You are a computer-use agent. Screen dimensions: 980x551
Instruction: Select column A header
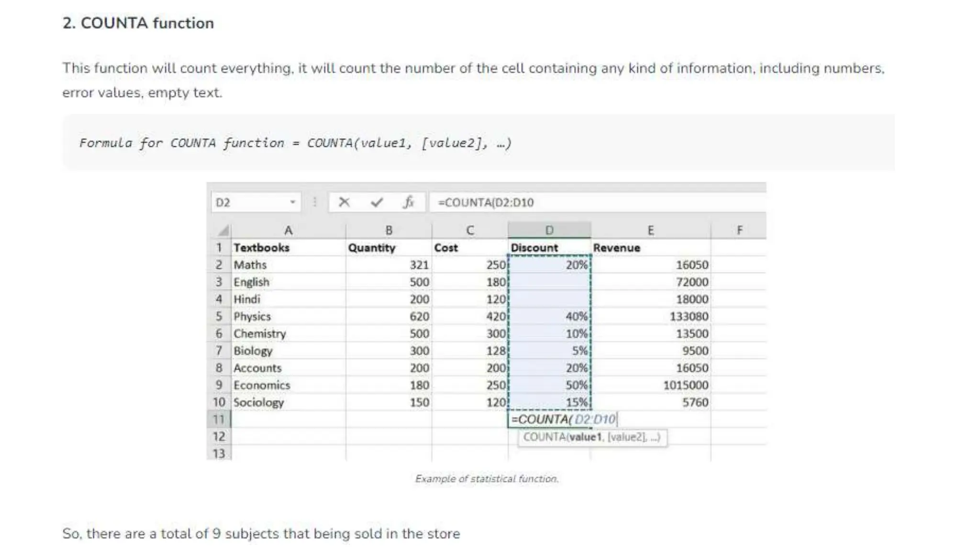(288, 230)
